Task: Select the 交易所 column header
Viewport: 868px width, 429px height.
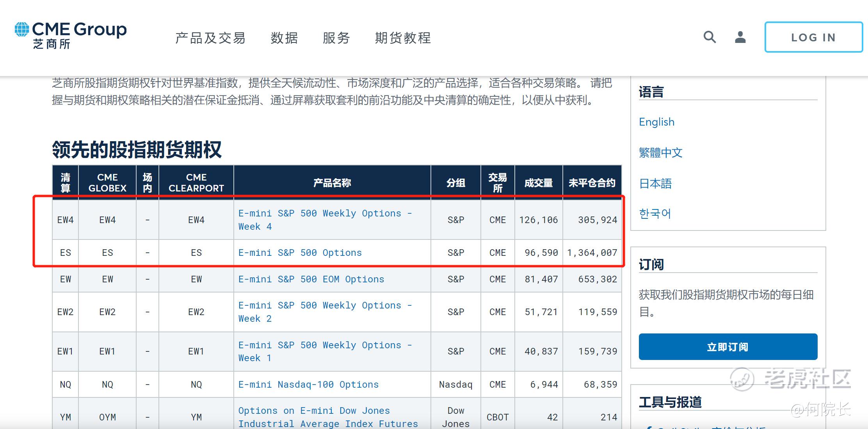Action: 498,183
